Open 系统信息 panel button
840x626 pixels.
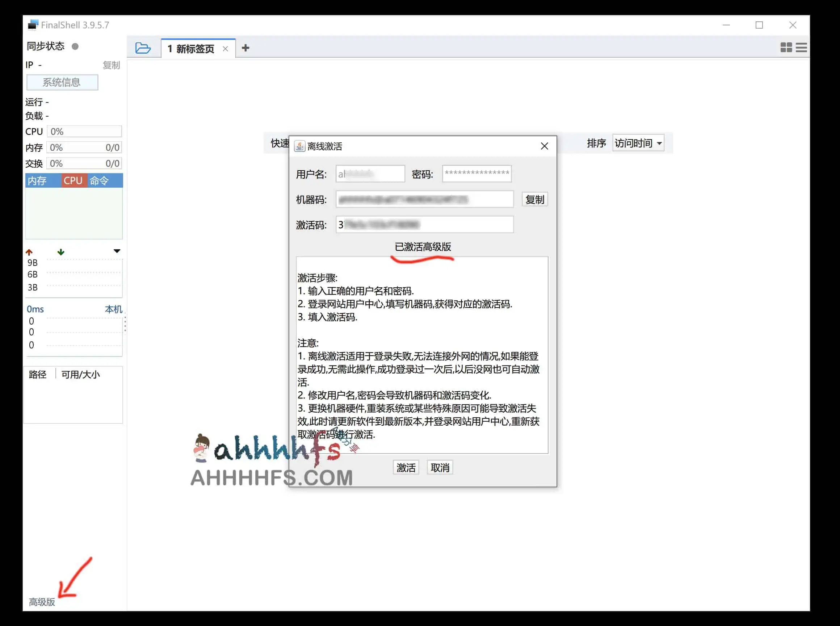62,82
